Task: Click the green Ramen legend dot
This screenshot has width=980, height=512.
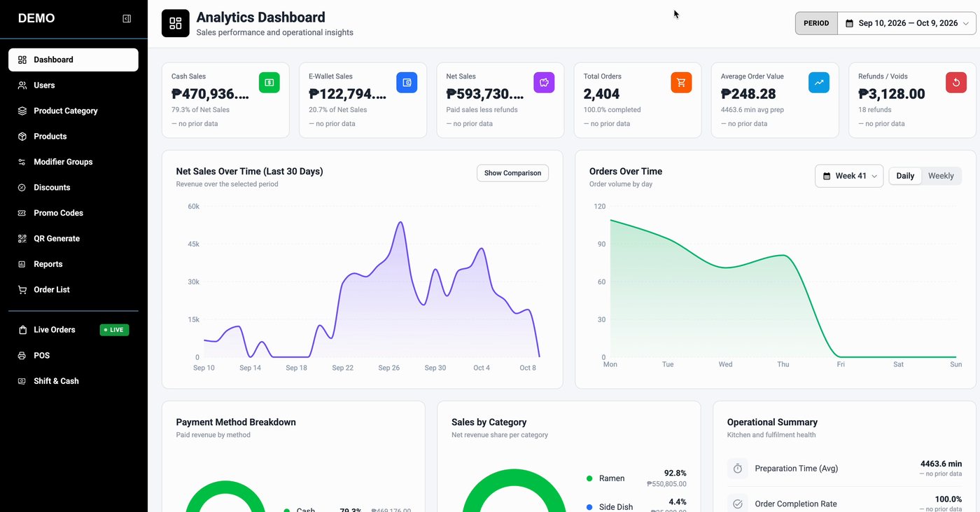Action: click(589, 478)
